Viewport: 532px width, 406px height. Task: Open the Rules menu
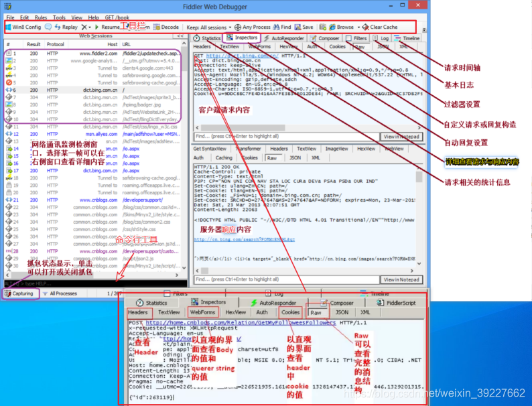click(x=41, y=17)
